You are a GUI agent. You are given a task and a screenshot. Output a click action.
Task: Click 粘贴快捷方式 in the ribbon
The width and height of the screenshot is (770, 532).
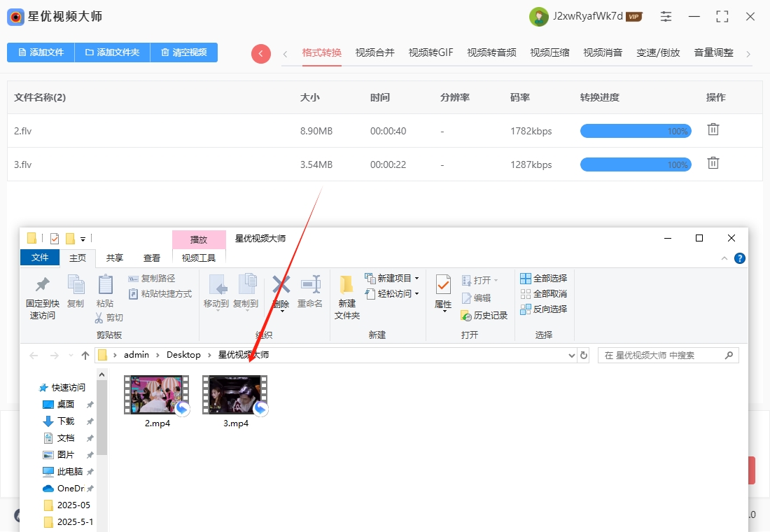160,294
